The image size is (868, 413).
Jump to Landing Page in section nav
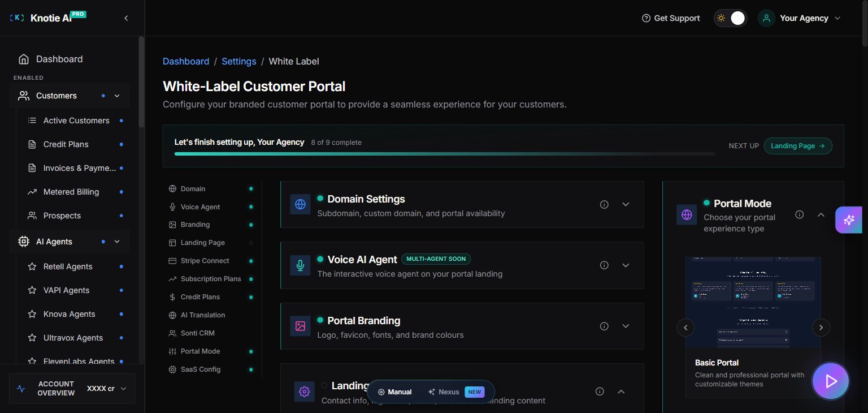(x=211, y=243)
